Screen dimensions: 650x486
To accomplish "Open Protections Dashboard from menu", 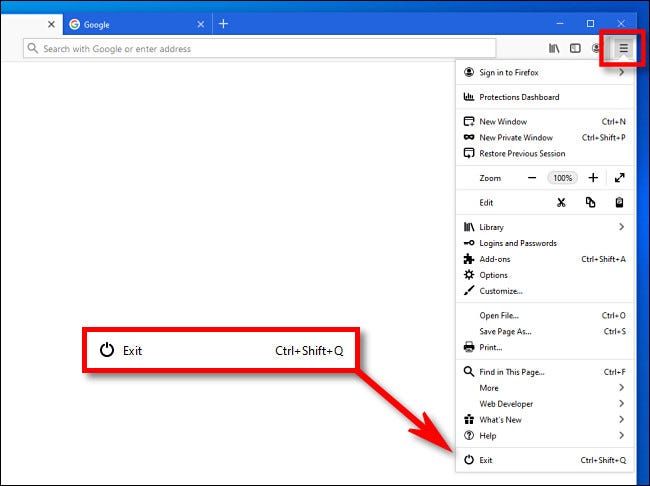I will tap(519, 97).
